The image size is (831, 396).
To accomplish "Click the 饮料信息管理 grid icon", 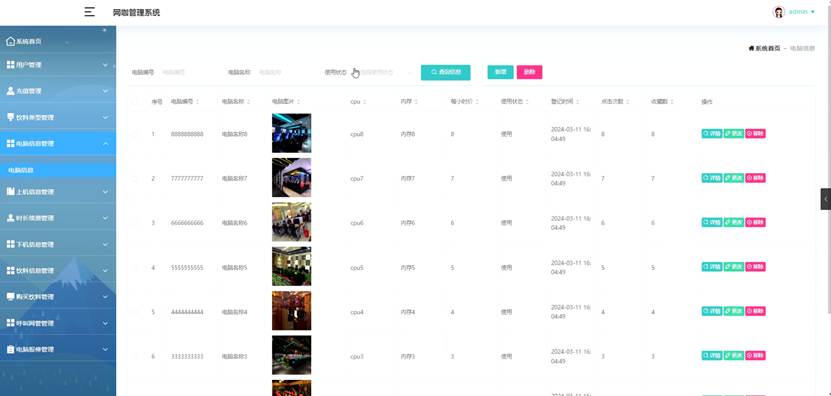I will pyautogui.click(x=10, y=270).
